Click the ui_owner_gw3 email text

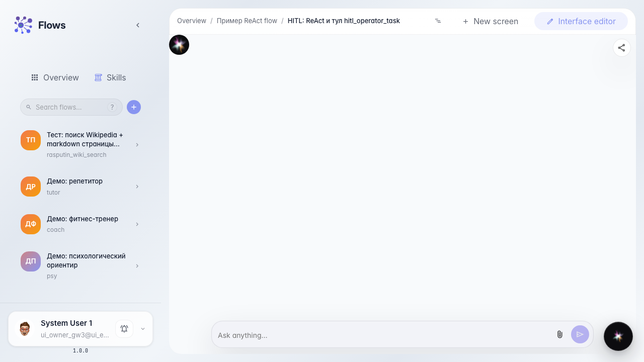75,335
